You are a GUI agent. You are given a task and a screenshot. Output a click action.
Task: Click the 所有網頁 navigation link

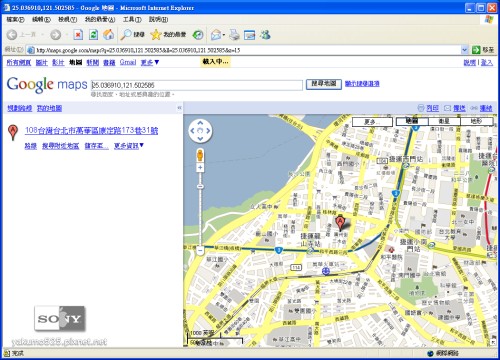19,62
